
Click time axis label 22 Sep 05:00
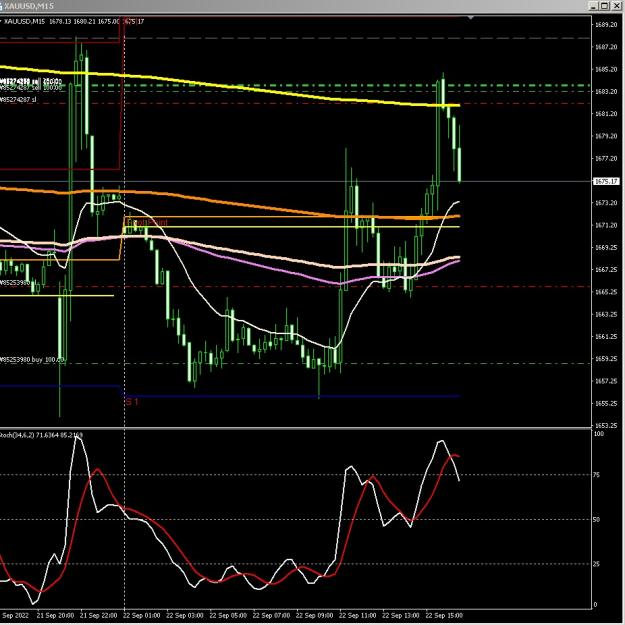(x=228, y=615)
